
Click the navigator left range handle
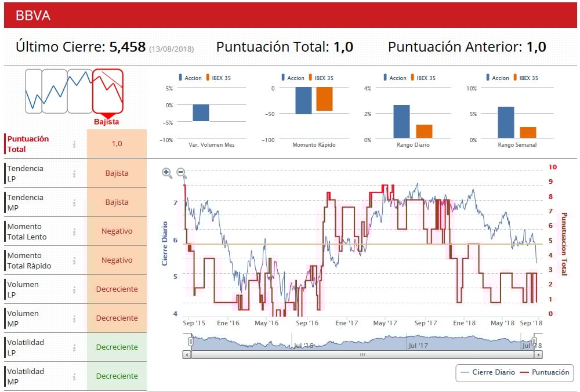190,342
